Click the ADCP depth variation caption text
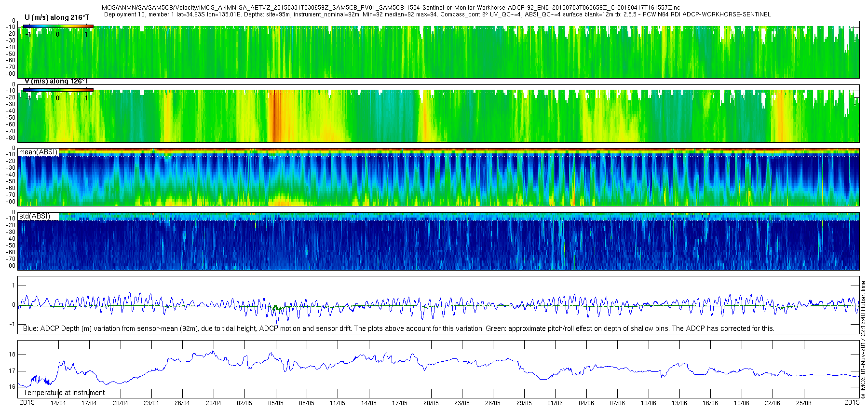Image resolution: width=868 pixels, height=410 pixels. click(399, 328)
